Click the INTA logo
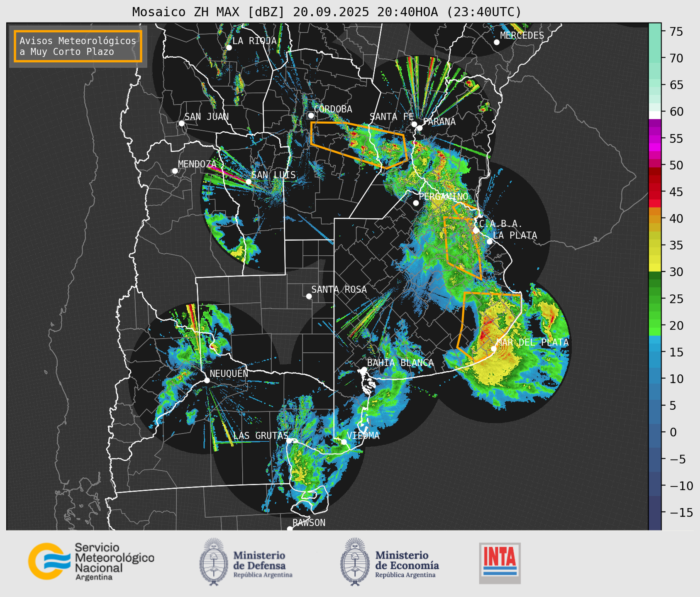Screen dimensions: 700x597 [500, 563]
